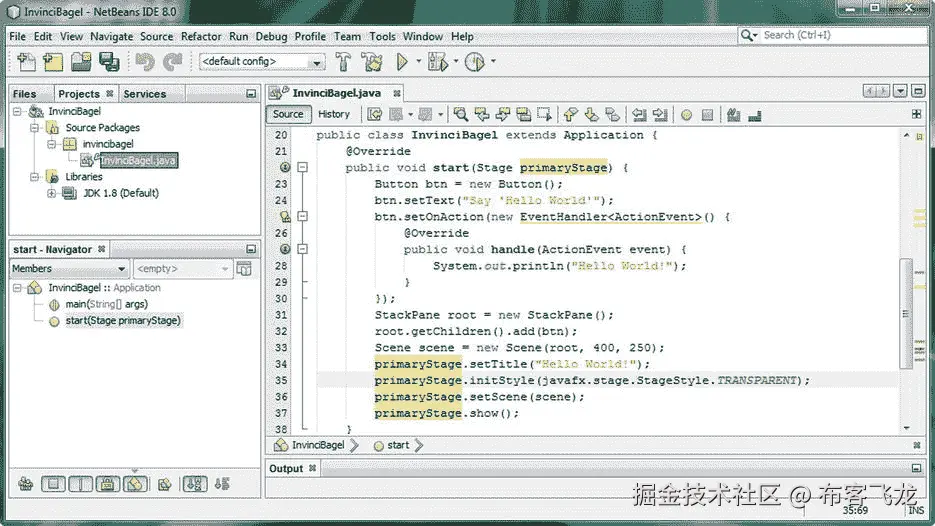Screen dimensions: 935x526
Task: Click the Navigator Javadoc window icon
Action: click(x=244, y=268)
